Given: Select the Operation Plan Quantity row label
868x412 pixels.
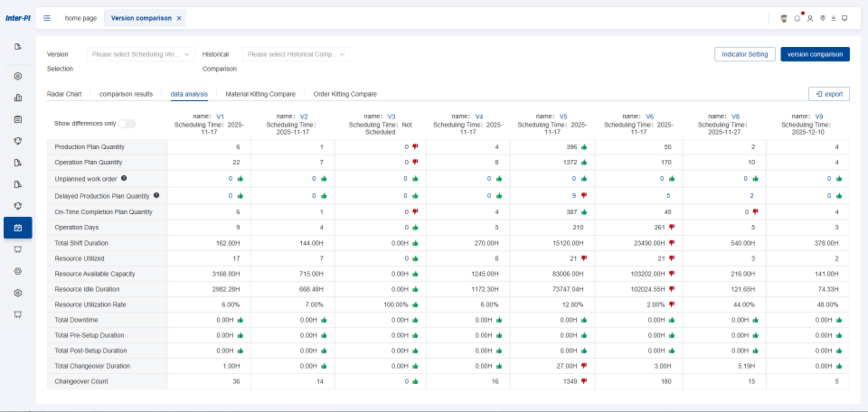Looking at the screenshot, I should (88, 162).
